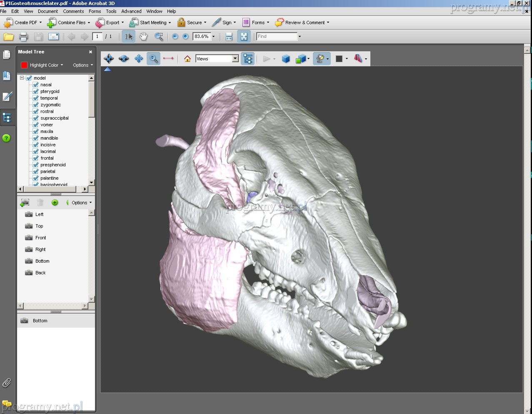Viewport: 532px width, 414px height.
Task: Open the Document menu
Action: (x=48, y=11)
